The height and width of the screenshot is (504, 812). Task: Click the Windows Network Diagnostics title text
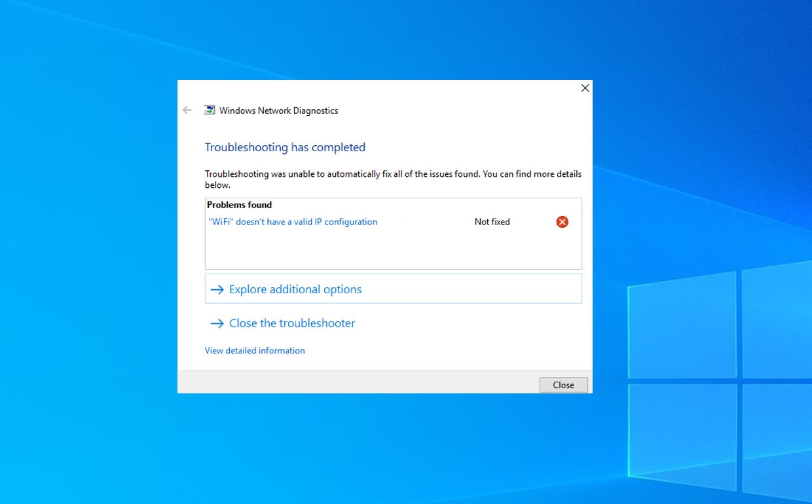pos(279,111)
